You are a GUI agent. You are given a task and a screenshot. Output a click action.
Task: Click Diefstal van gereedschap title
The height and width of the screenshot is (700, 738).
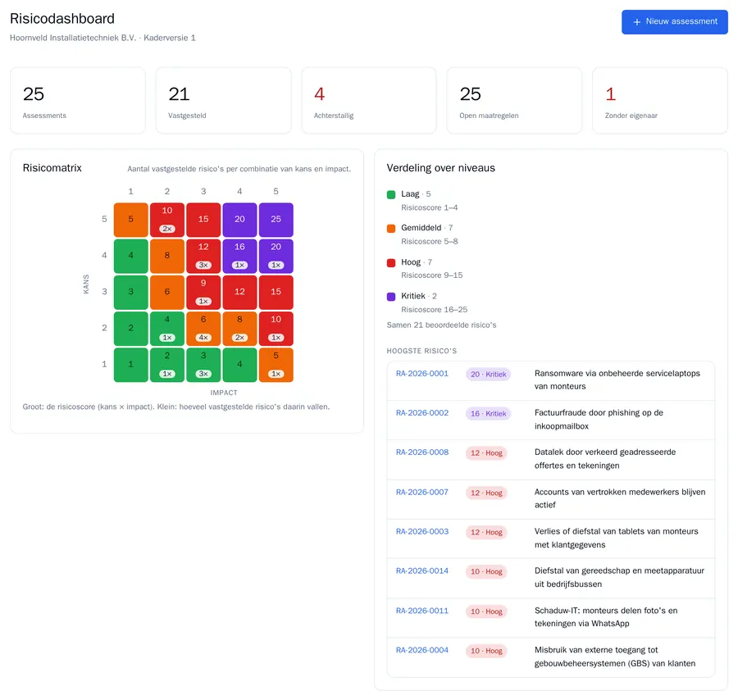tap(619, 577)
